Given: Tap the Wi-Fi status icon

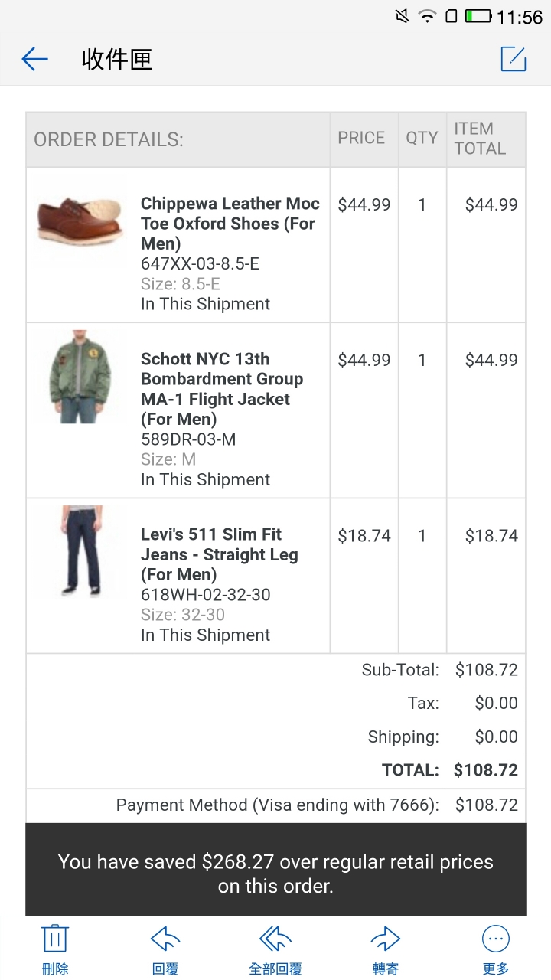Looking at the screenshot, I should click(x=427, y=16).
